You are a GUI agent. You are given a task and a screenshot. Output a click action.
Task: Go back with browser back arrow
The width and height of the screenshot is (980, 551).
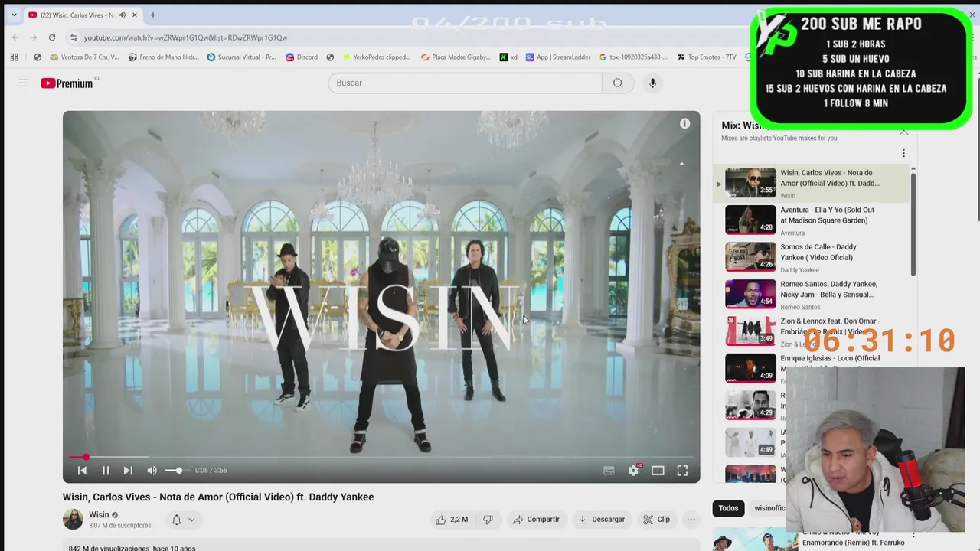click(15, 37)
